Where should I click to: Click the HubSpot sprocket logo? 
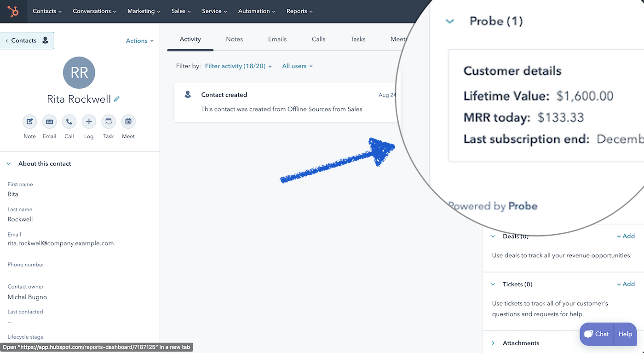[13, 11]
